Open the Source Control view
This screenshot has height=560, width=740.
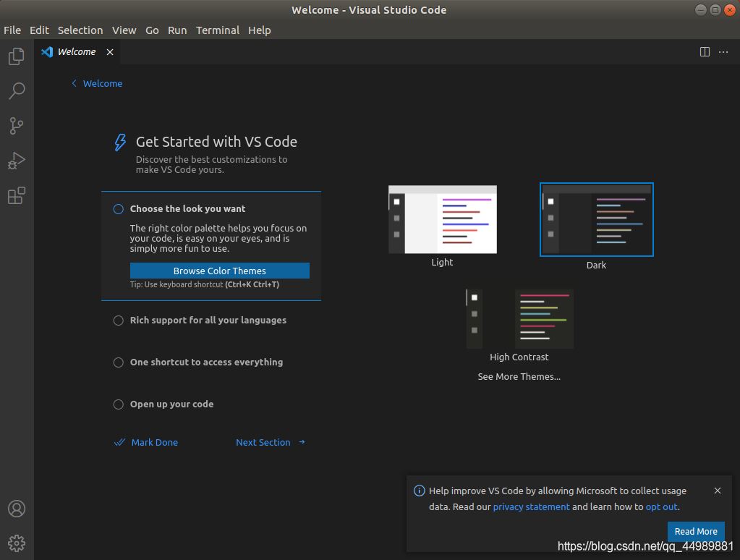click(17, 126)
